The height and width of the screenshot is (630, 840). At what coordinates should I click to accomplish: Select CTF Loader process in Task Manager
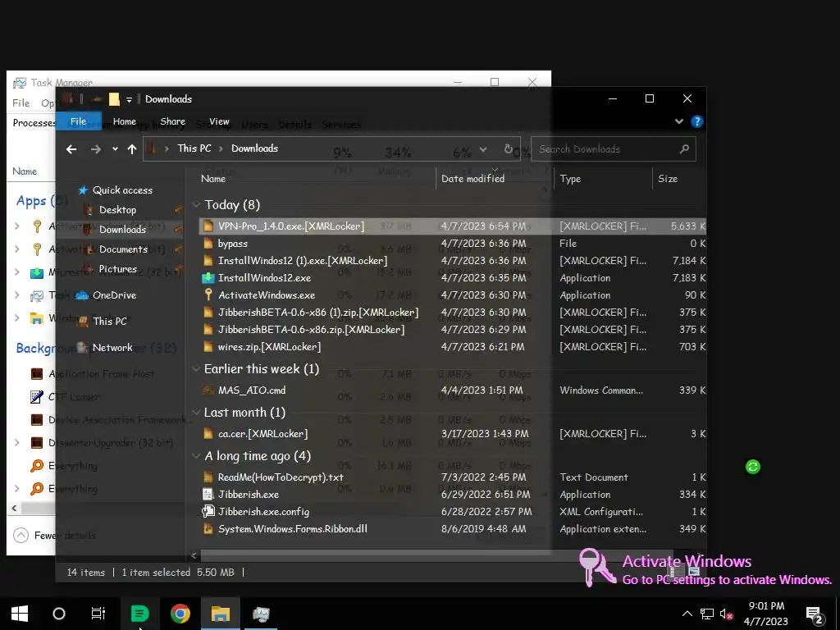(x=74, y=397)
